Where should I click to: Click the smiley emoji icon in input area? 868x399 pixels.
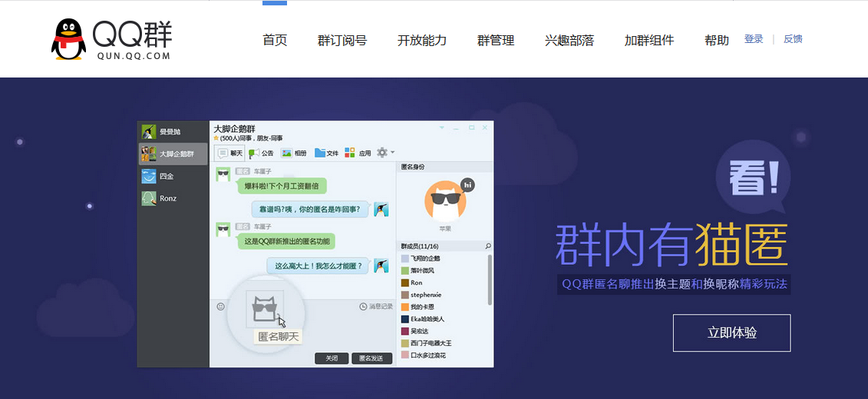coord(220,306)
